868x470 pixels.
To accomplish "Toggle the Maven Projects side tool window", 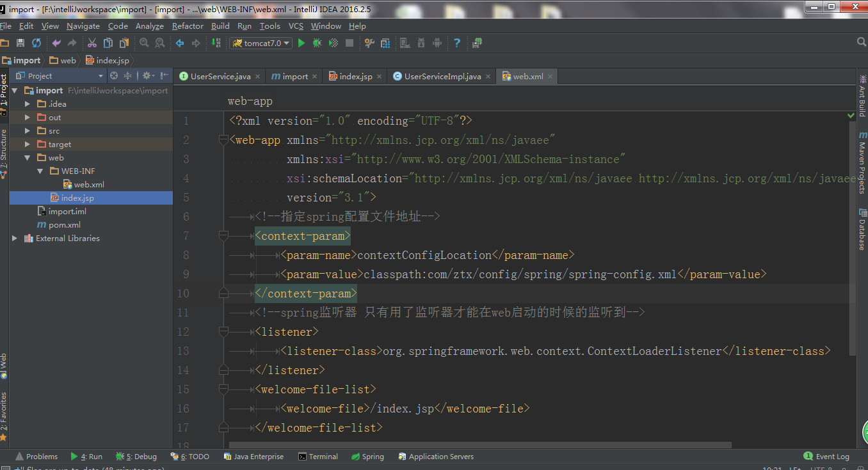I will [862, 163].
